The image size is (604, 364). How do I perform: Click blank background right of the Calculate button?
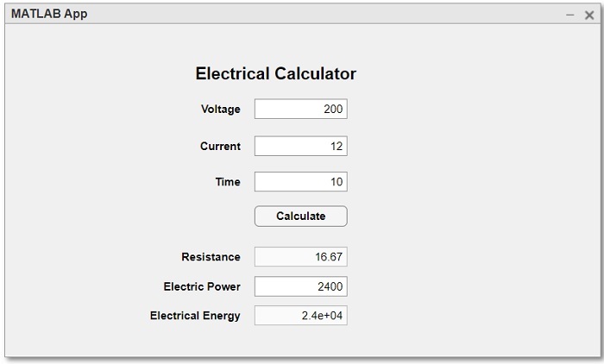pyautogui.click(x=449, y=216)
